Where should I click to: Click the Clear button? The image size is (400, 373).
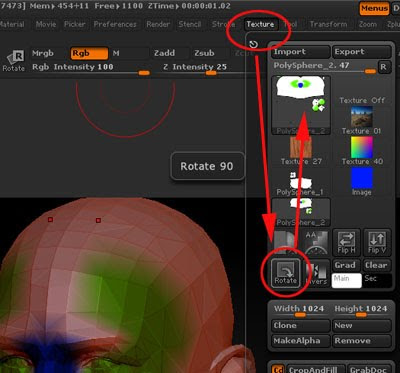click(x=377, y=265)
